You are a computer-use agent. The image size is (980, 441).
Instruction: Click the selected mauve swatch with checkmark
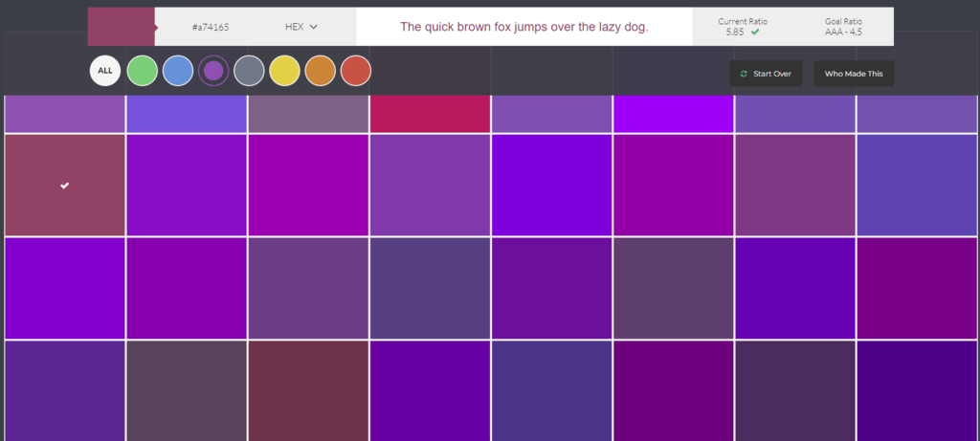coord(64,186)
